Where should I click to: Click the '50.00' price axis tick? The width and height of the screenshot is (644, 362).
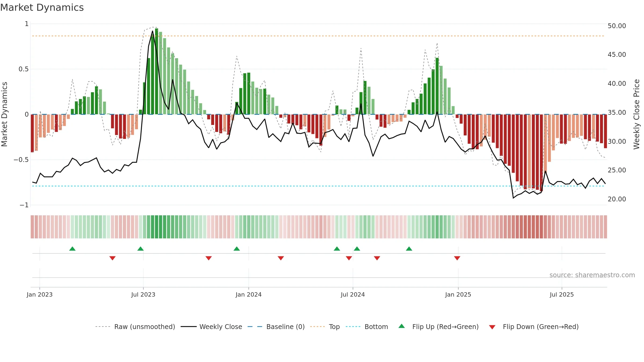tap(617, 26)
